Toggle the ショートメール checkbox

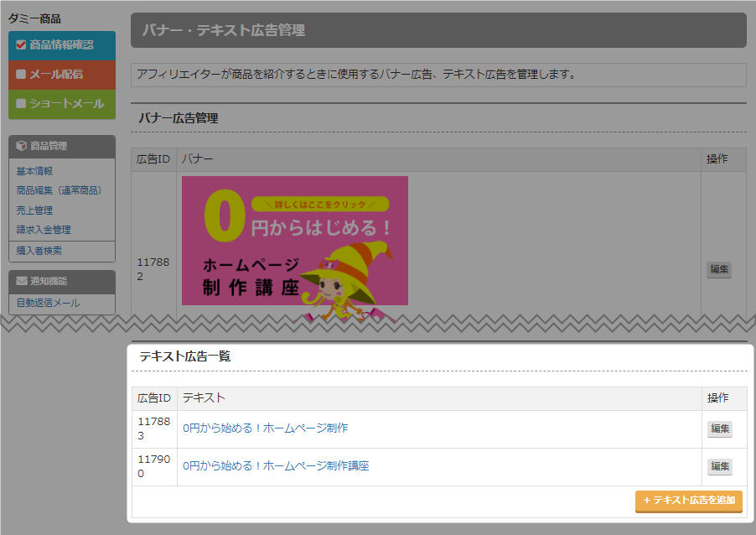(21, 104)
